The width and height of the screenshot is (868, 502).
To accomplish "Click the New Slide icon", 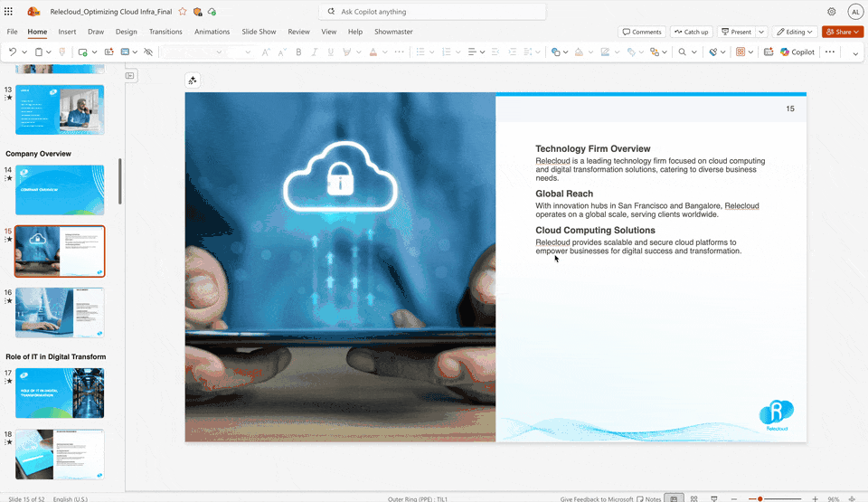I will coord(83,52).
